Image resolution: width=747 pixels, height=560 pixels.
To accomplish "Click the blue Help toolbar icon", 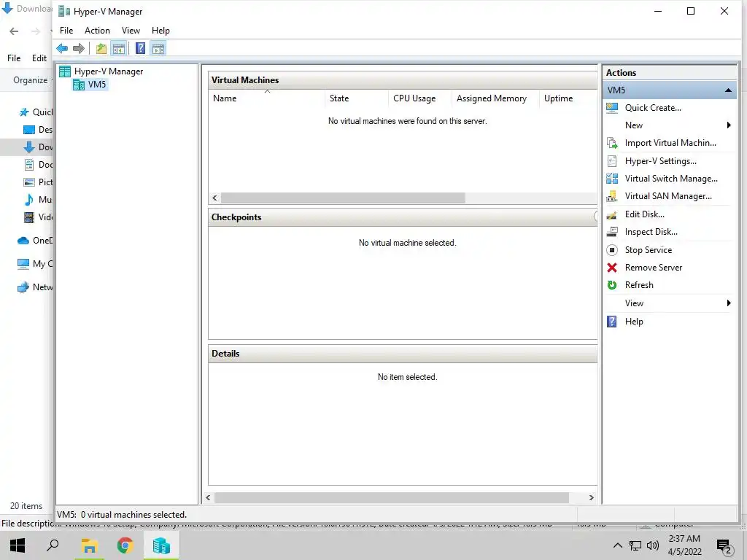I will [141, 48].
